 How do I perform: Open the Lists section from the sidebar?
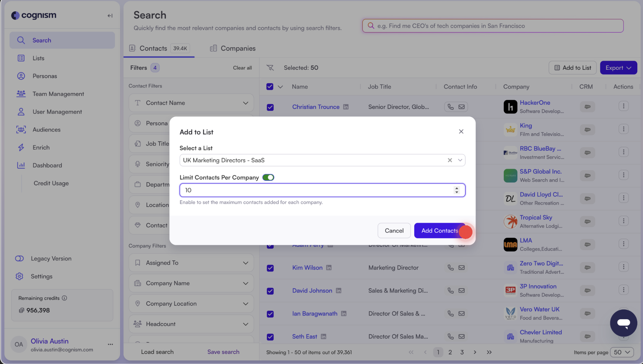coord(38,58)
